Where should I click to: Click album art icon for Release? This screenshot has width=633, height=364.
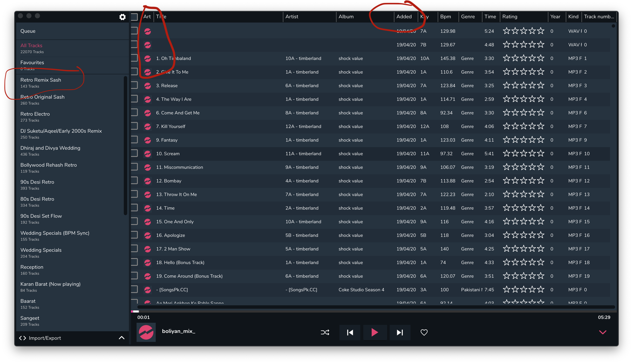148,86
